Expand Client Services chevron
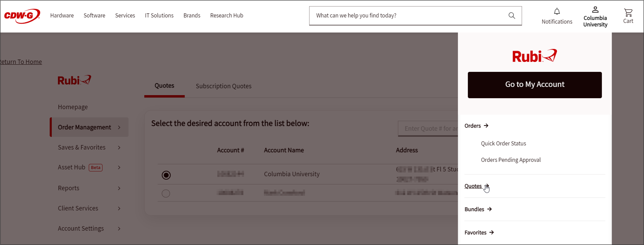 [x=119, y=208]
